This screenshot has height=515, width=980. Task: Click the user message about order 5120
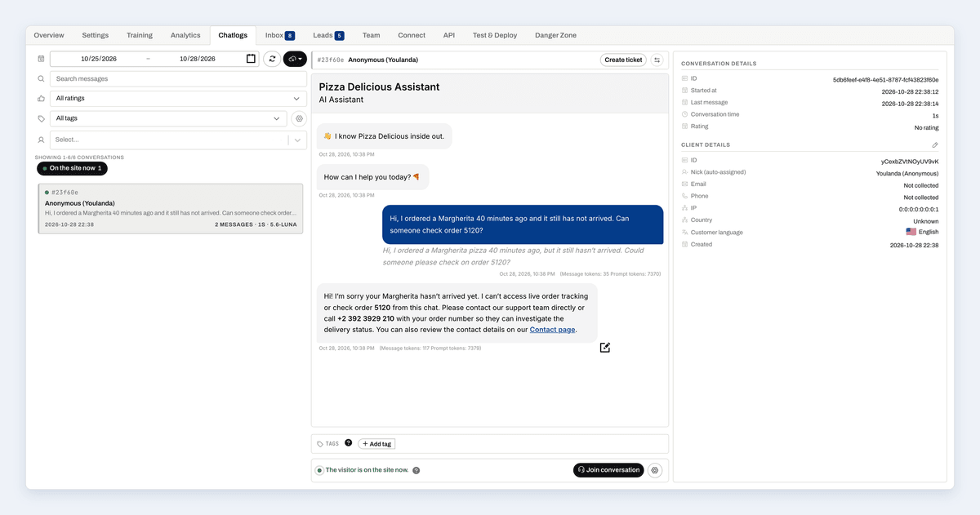pos(523,224)
